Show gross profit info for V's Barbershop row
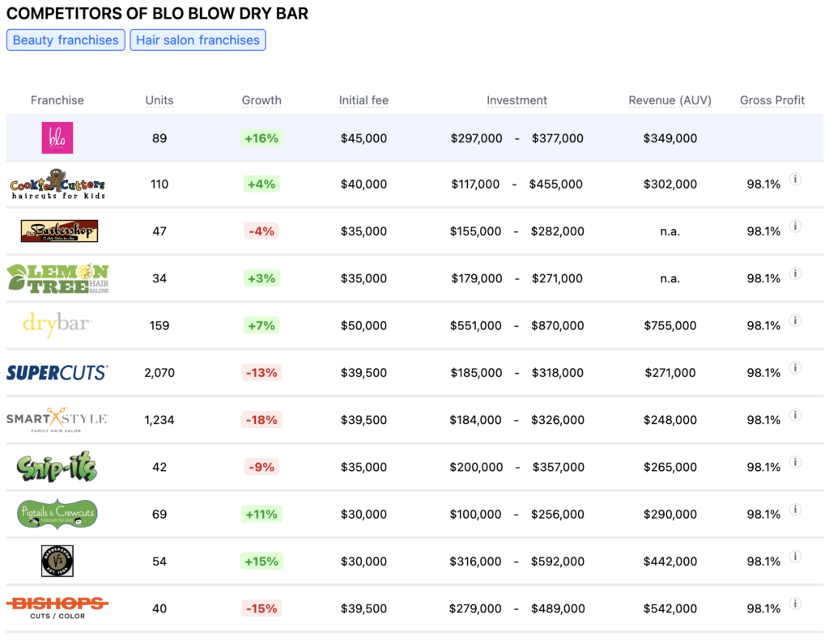This screenshot has height=644, width=829. pyautogui.click(x=795, y=557)
